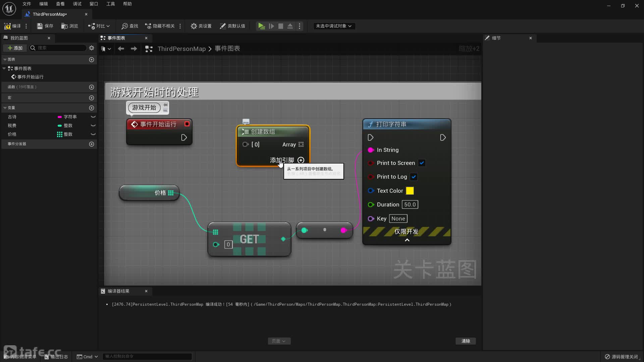Toggle Hide Unrelated (隐藏不相关)
The width and height of the screenshot is (644, 362).
160,26
